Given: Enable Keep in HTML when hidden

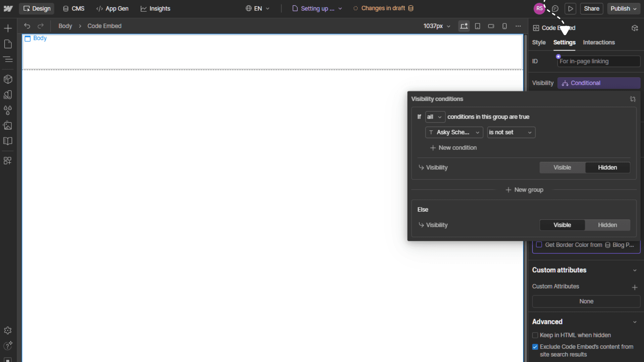Looking at the screenshot, I should pyautogui.click(x=535, y=335).
